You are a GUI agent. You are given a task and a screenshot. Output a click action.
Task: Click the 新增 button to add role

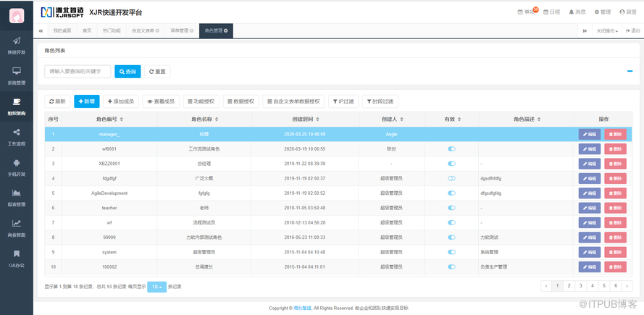[86, 101]
